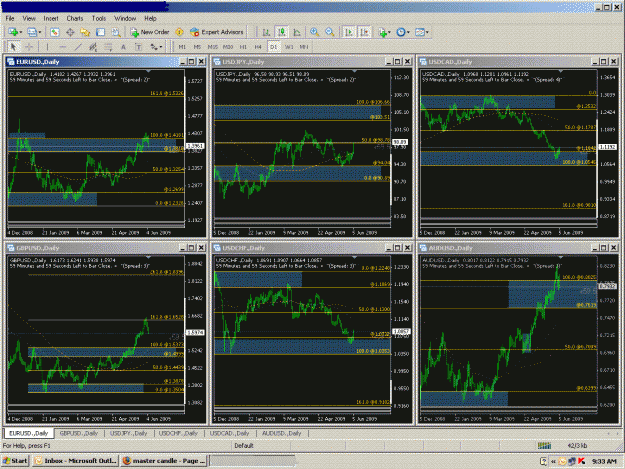
Task: Open a New Chart from the toolbar icon
Action: pos(13,32)
